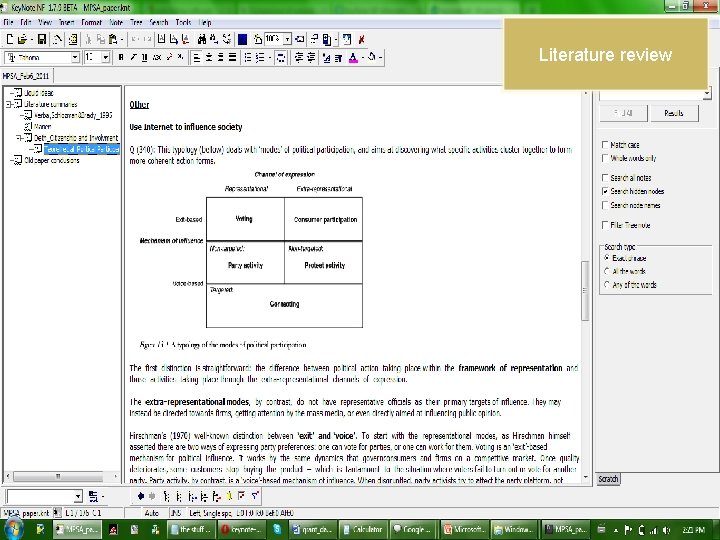Screen dimensions: 720x540
Task: Click the editor vertical scrollbar thumb
Action: point(585,291)
